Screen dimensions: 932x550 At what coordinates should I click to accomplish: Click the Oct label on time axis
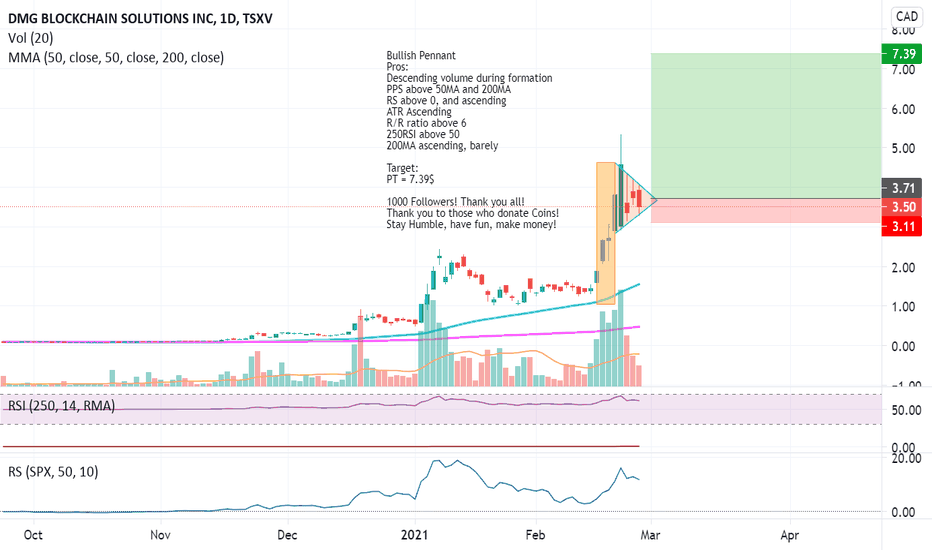click(x=33, y=535)
